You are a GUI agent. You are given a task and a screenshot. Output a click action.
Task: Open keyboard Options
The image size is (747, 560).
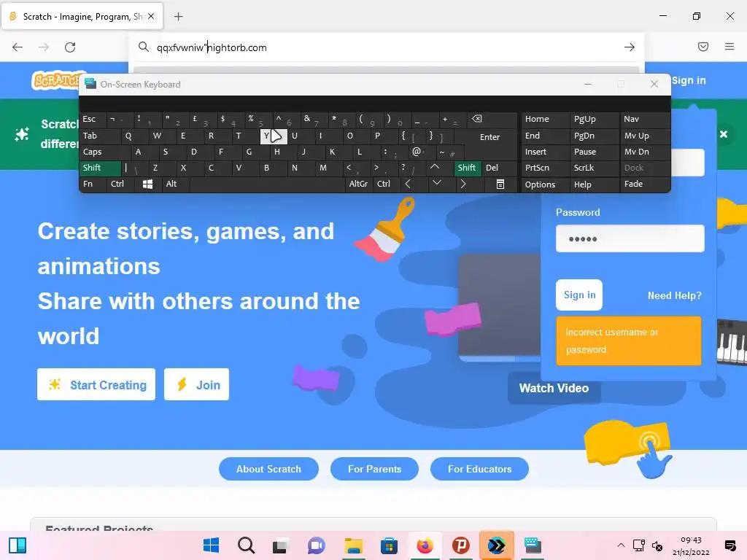545,184
